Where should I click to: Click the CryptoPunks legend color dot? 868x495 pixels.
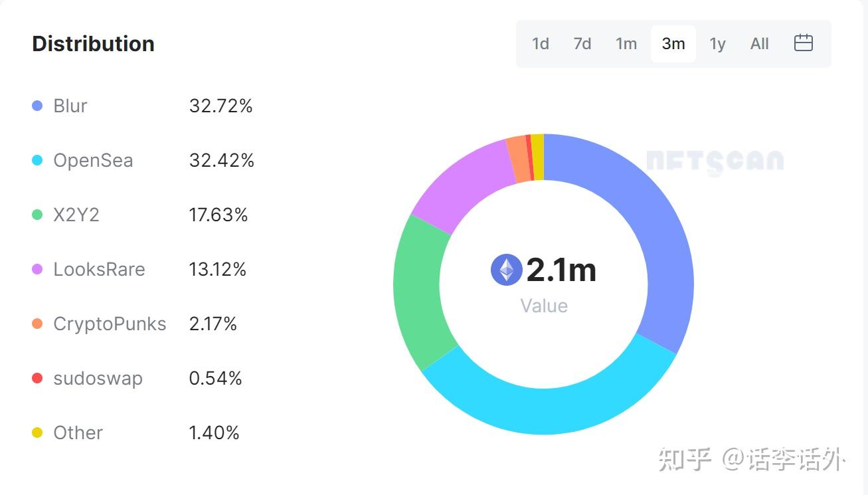37,324
